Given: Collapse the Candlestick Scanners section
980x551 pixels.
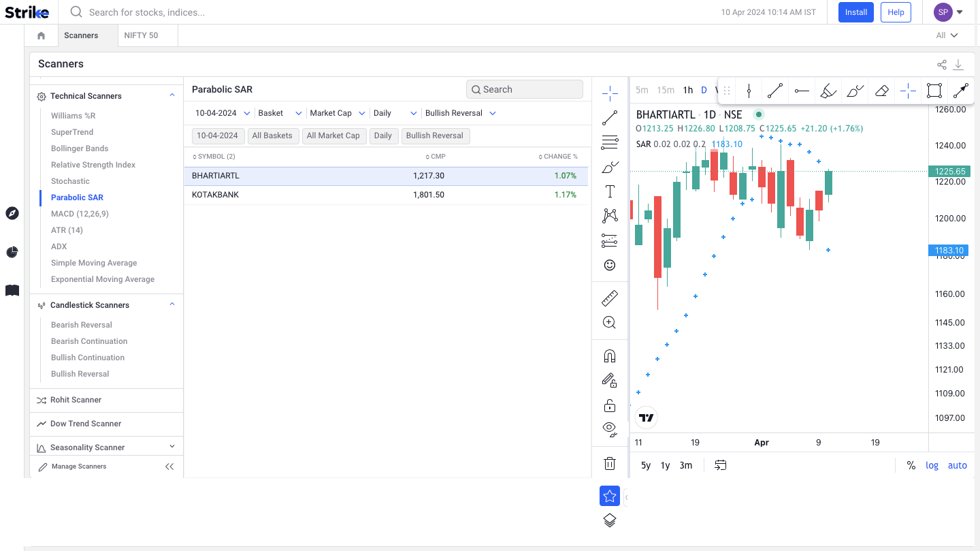Looking at the screenshot, I should (172, 305).
